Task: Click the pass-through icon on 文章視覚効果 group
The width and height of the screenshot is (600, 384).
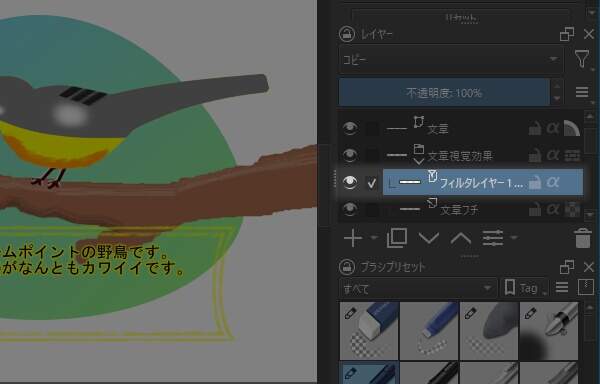Action: (572, 155)
